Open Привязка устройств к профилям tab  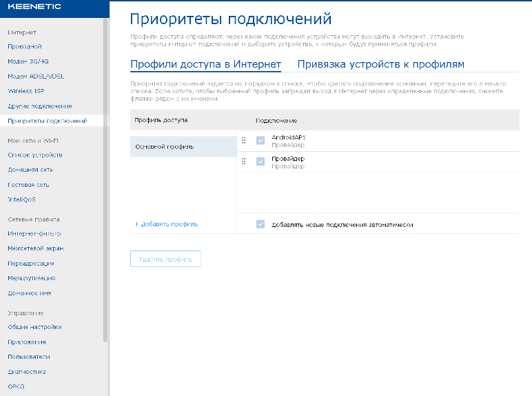[x=380, y=64]
